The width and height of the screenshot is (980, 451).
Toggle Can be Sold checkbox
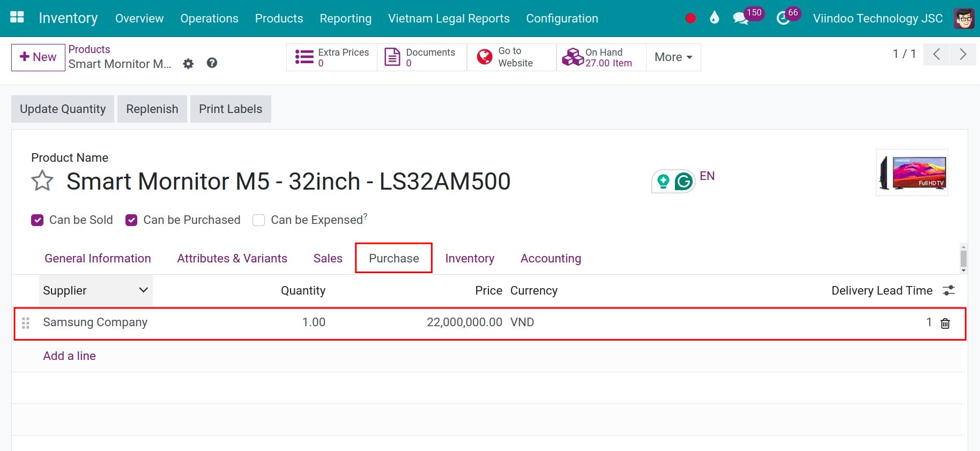(x=37, y=220)
